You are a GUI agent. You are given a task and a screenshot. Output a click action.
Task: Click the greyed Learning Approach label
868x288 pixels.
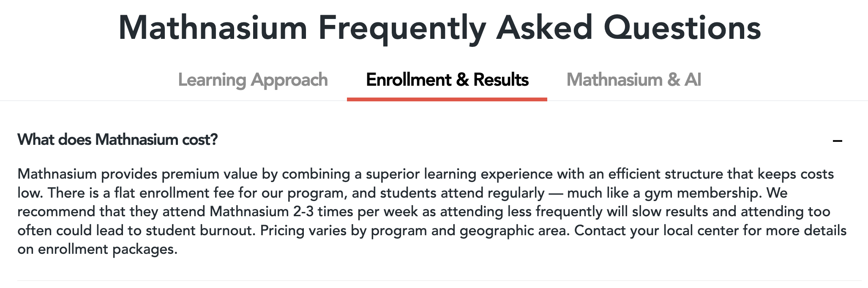[x=254, y=80]
